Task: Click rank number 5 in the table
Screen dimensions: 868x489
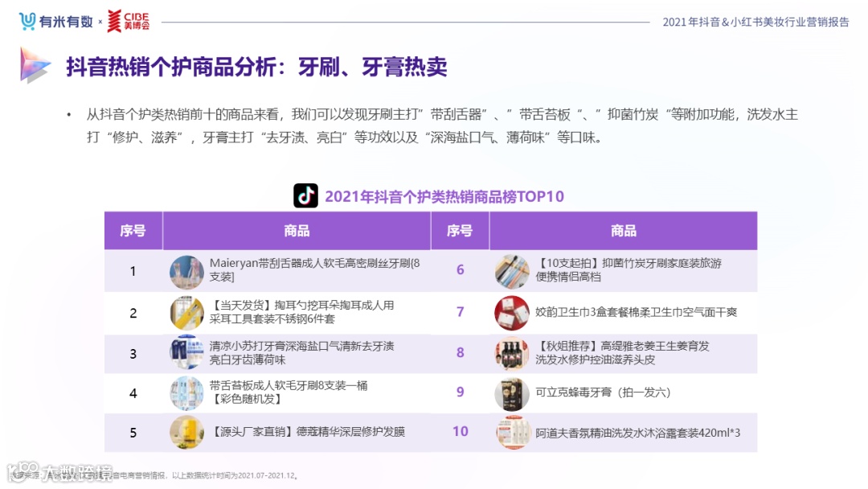Action: pyautogui.click(x=133, y=433)
